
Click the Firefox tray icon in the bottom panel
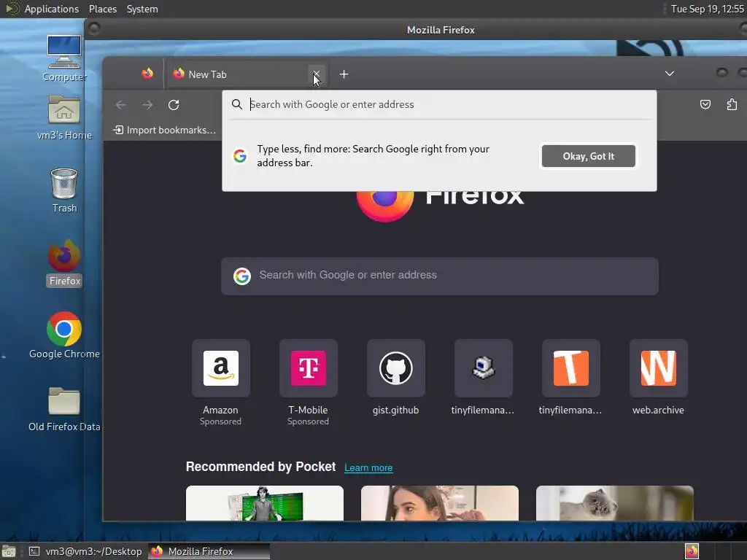[692, 551]
